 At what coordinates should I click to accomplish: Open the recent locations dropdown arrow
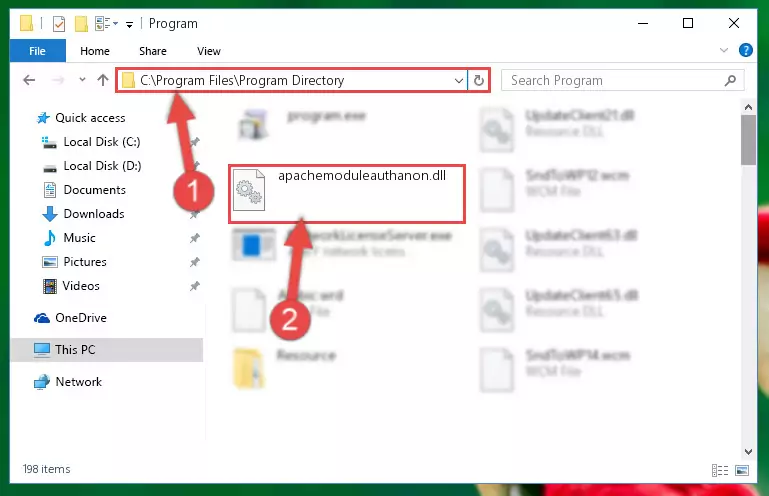[82, 79]
